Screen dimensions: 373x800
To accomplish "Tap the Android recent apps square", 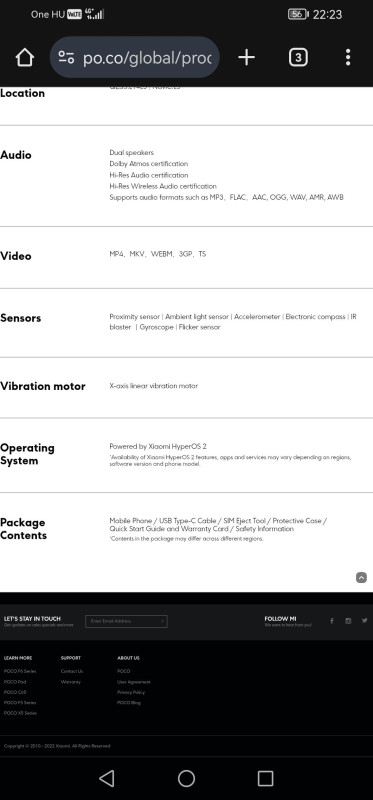I will 265,779.
